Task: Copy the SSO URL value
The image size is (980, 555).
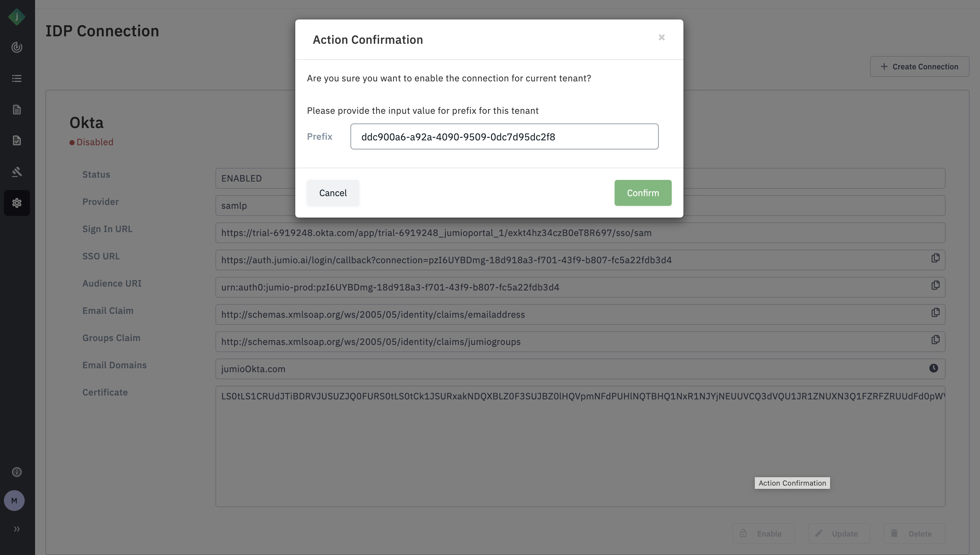Action: [935, 258]
